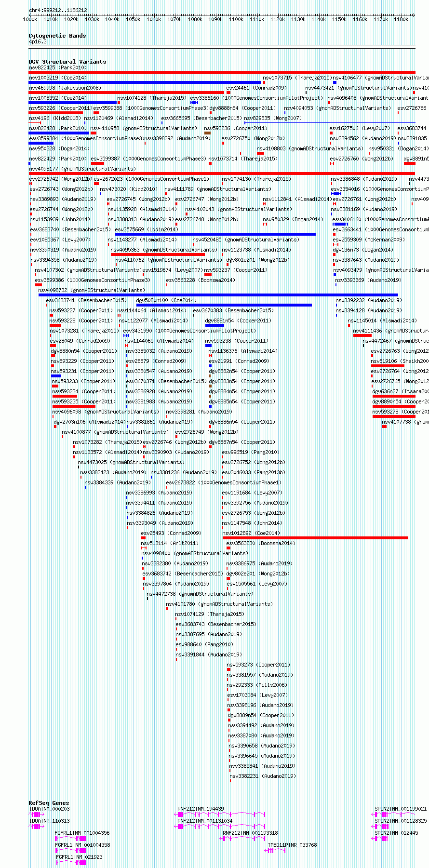
Task: Click nsv822428 (Park2010) label
Action: point(58,129)
